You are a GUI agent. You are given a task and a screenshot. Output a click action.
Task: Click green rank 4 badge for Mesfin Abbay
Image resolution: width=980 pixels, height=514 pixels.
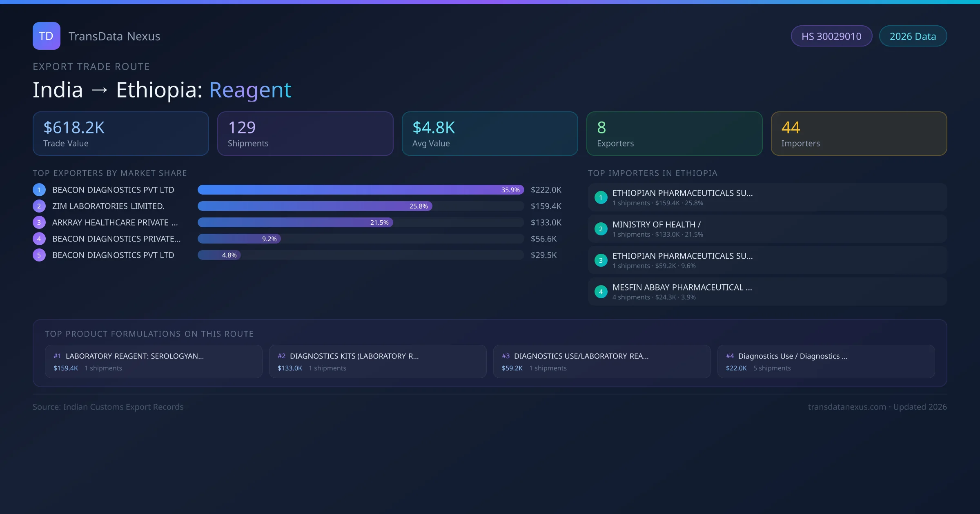[601, 292]
